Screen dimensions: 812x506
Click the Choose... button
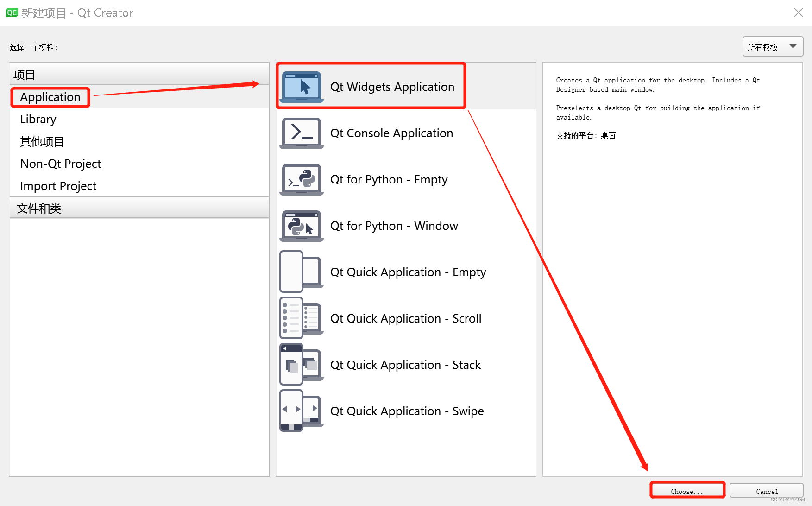(687, 491)
